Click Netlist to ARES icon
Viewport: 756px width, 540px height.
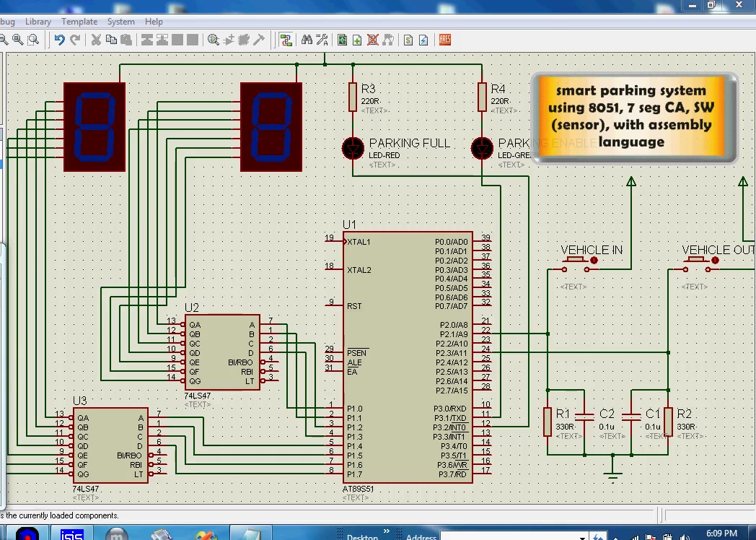point(445,40)
